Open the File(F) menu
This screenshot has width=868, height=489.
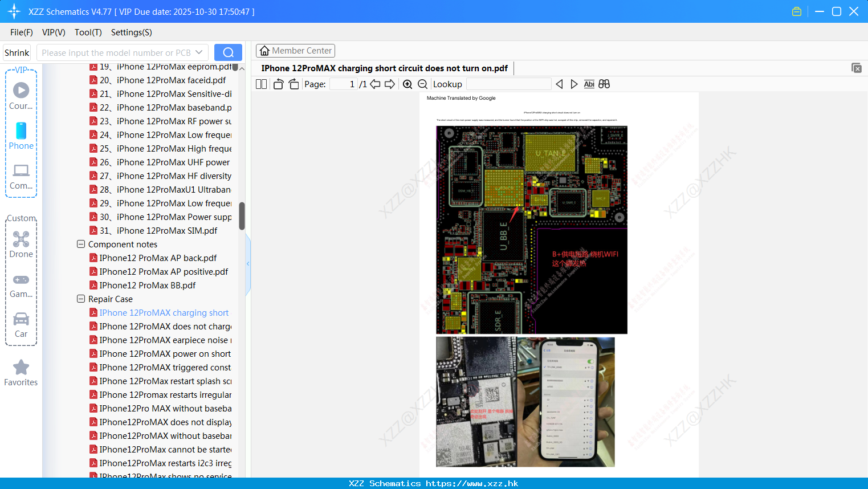pyautogui.click(x=22, y=32)
